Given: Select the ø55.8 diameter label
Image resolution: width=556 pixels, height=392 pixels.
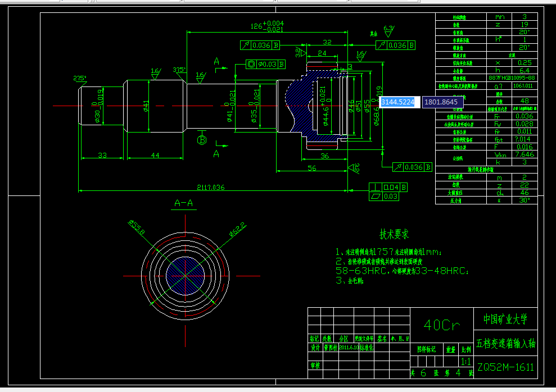Looking at the screenshot, I should coord(137,227).
